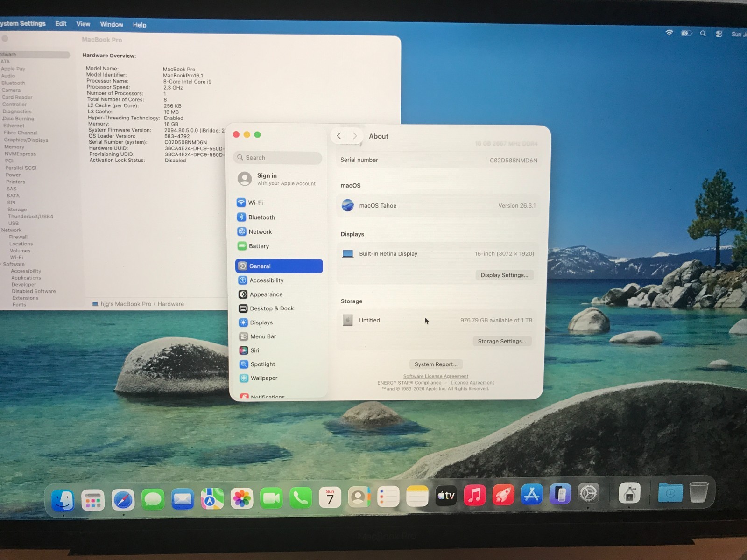Open Mail app in Dock

pyautogui.click(x=183, y=499)
